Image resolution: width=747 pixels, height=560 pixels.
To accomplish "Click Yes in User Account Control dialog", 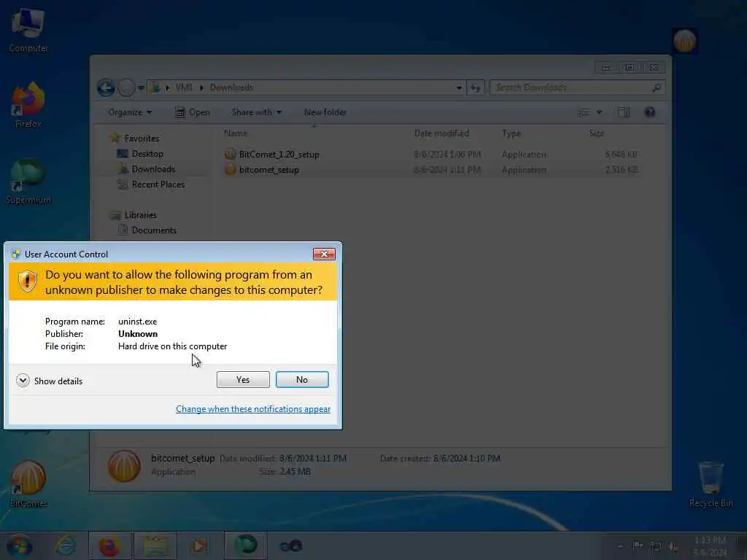I will (243, 379).
